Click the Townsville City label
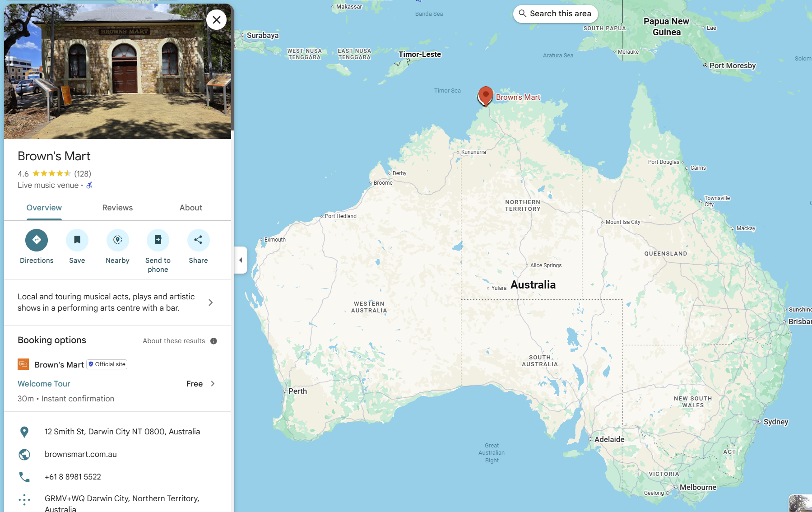812x512 pixels. pyautogui.click(x=717, y=201)
